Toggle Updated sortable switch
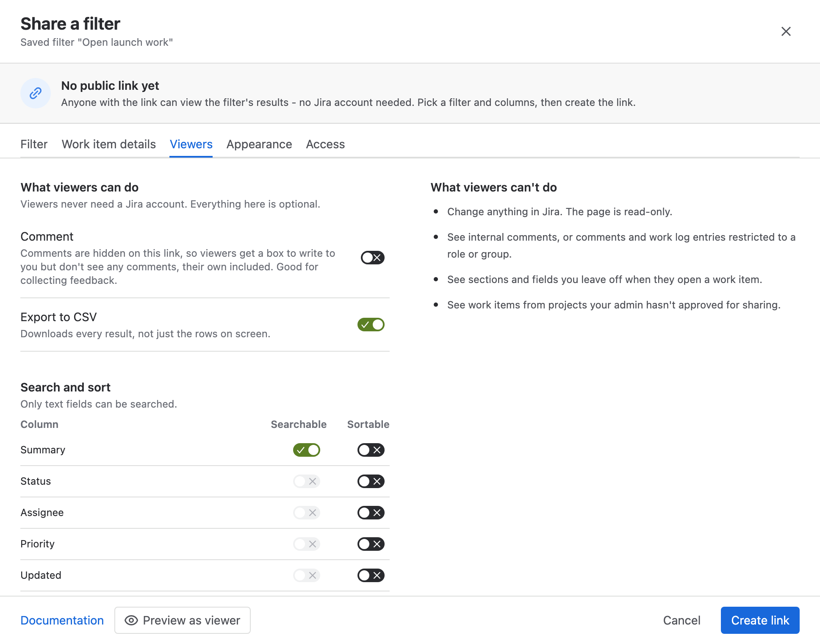The width and height of the screenshot is (820, 644). click(x=371, y=575)
